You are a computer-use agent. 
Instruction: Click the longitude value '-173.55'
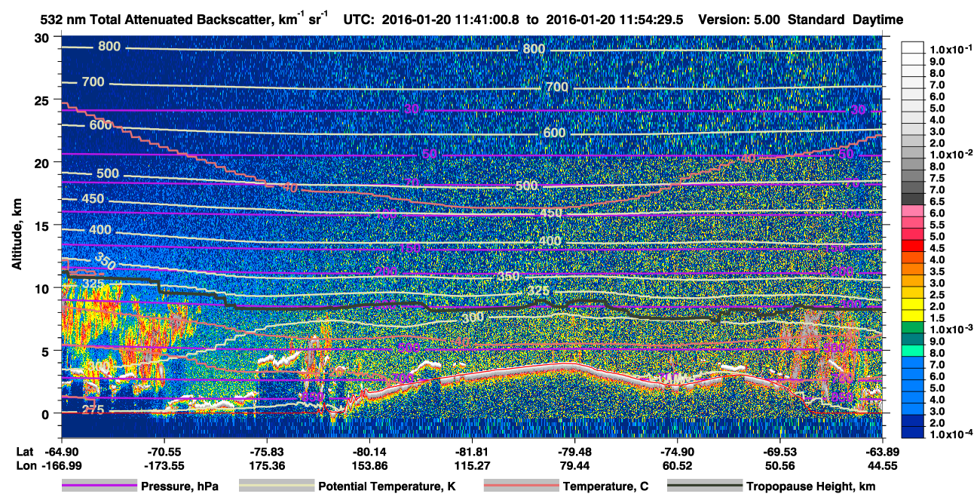pyautogui.click(x=163, y=466)
